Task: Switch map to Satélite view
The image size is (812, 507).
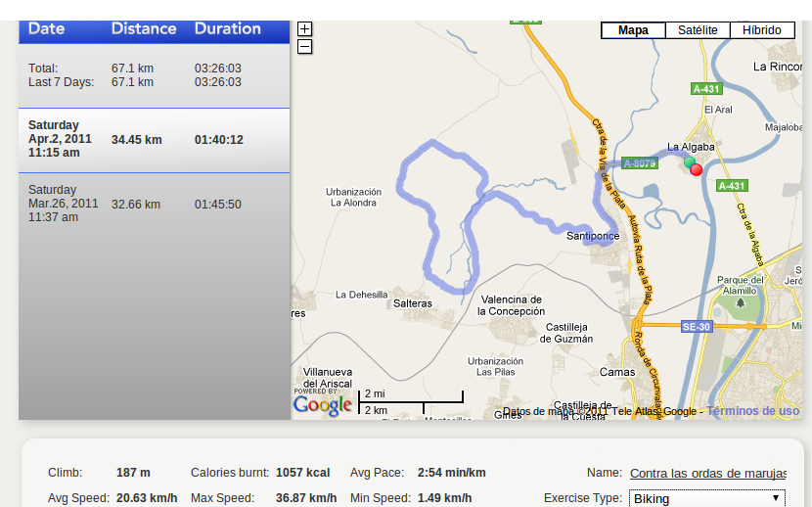Action: 698,30
